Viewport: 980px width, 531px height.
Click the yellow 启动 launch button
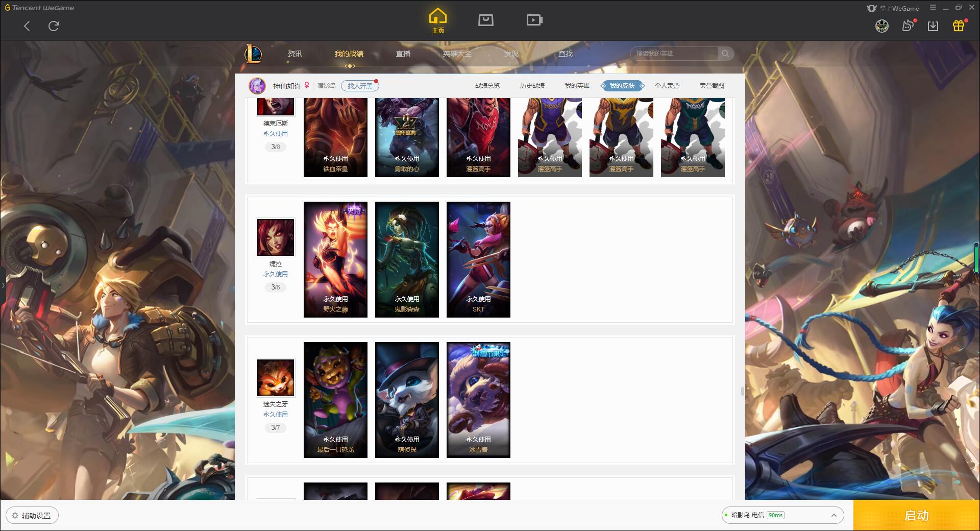[916, 515]
